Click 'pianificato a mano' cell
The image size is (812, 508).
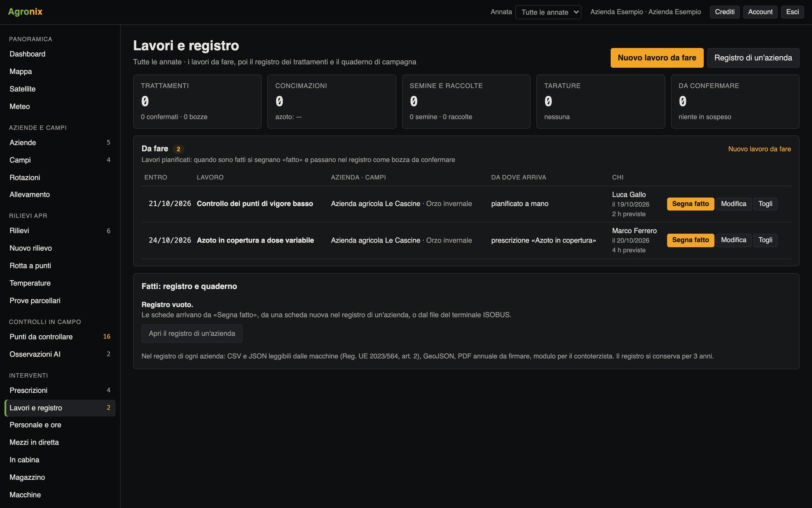click(x=519, y=204)
